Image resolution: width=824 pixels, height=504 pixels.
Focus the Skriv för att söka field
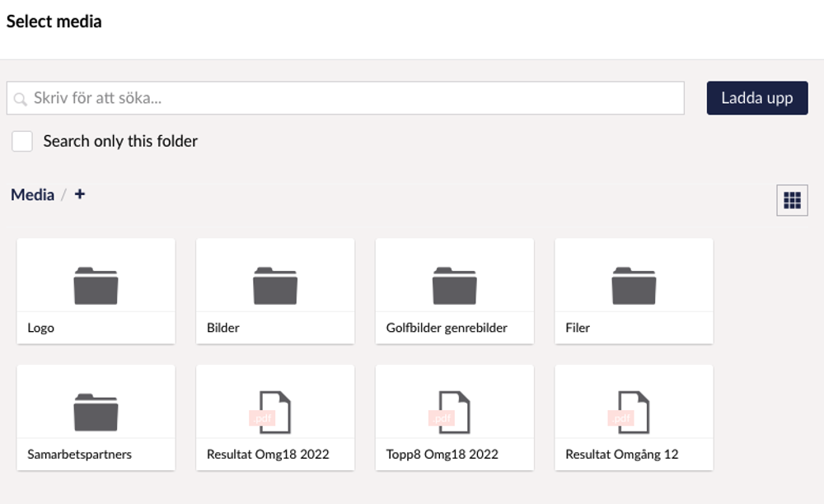[345, 98]
